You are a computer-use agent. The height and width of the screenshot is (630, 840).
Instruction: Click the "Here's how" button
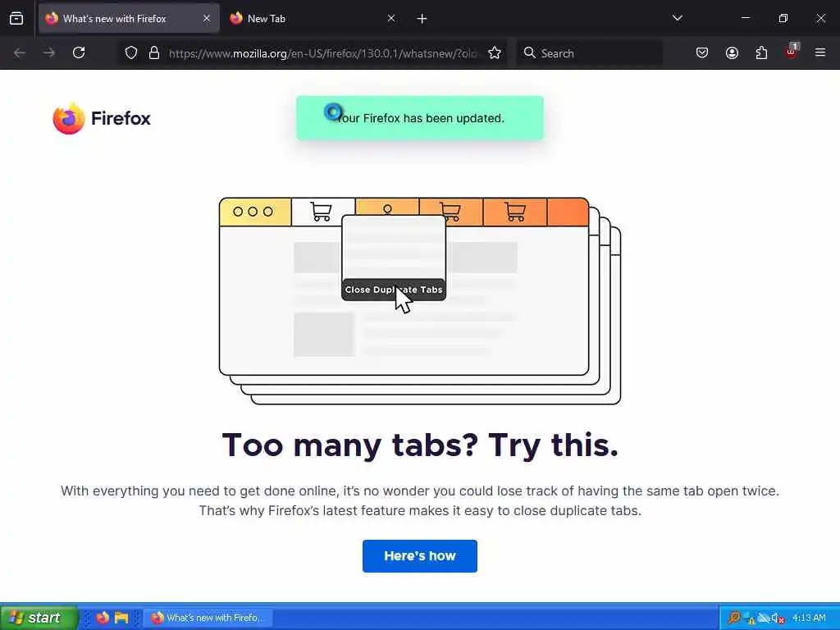pos(420,556)
